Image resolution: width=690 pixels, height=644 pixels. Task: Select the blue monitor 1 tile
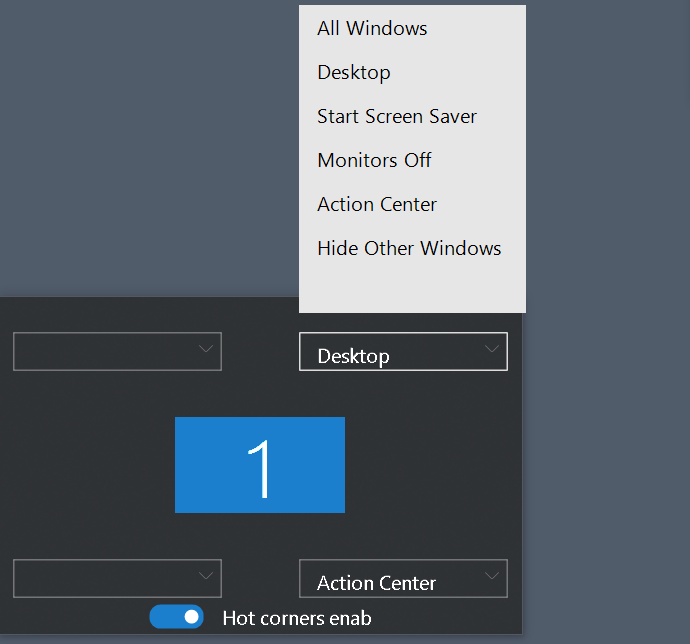click(260, 465)
